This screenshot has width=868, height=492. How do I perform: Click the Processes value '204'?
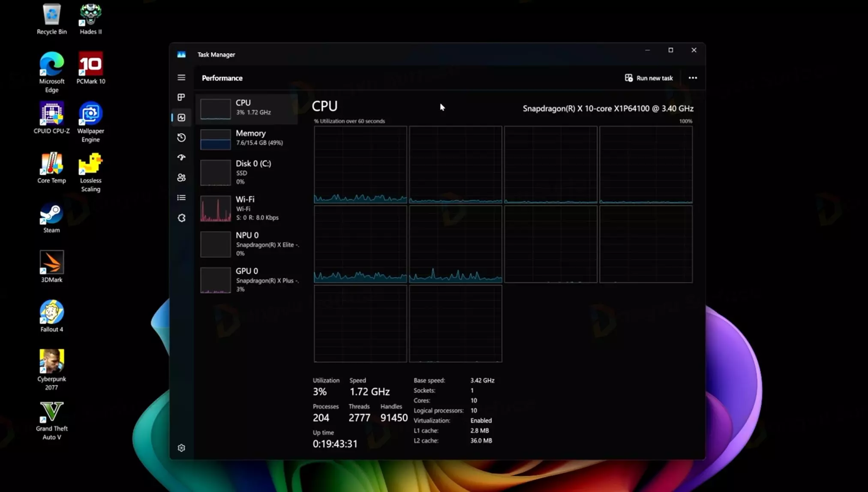(321, 418)
